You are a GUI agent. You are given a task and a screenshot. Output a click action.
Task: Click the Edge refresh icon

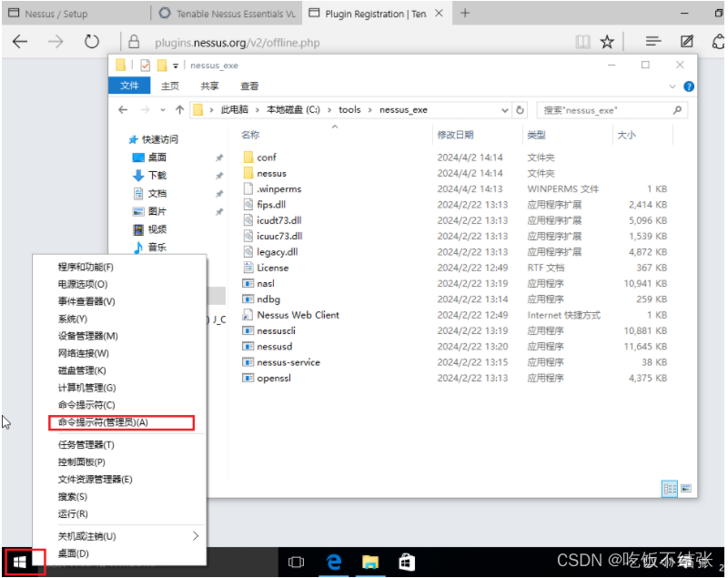tap(92, 42)
